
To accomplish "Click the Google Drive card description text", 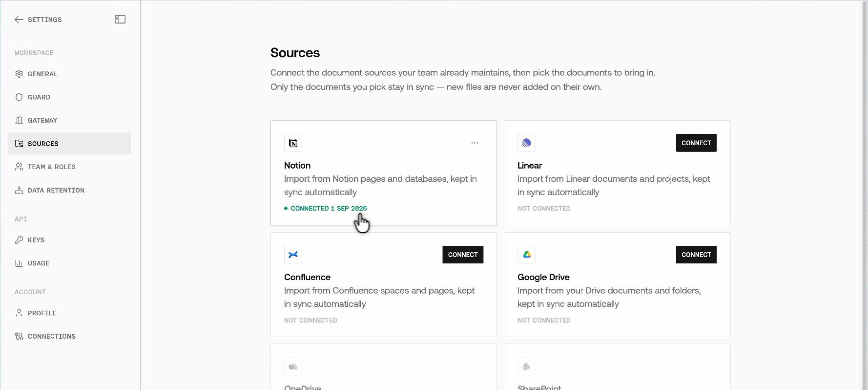I will (x=609, y=297).
